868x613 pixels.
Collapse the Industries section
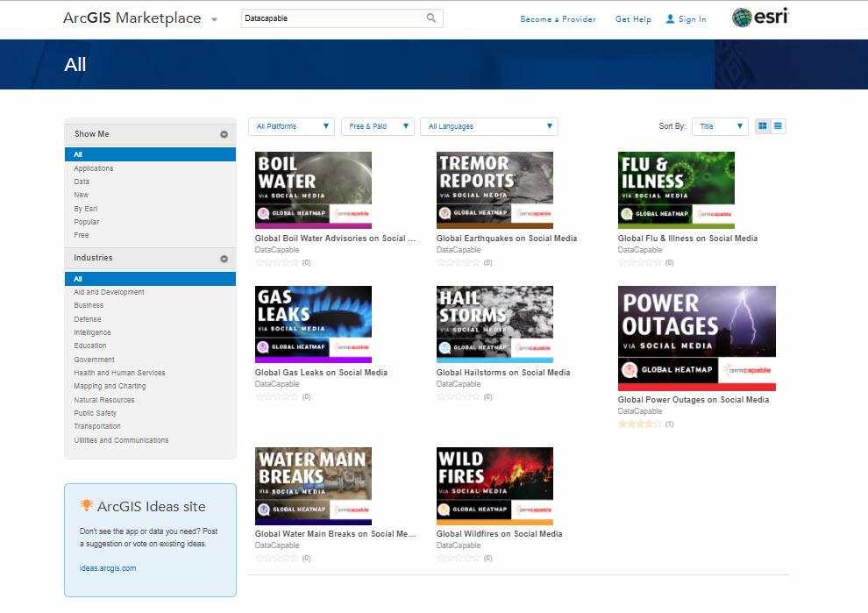coord(224,259)
